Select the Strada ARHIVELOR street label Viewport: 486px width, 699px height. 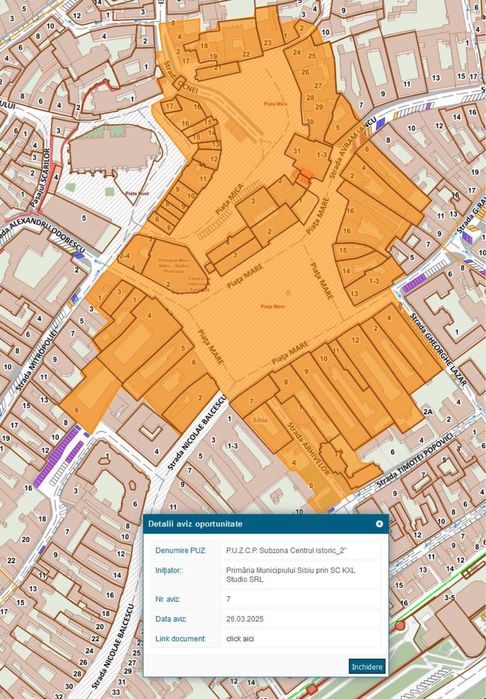coord(309,449)
